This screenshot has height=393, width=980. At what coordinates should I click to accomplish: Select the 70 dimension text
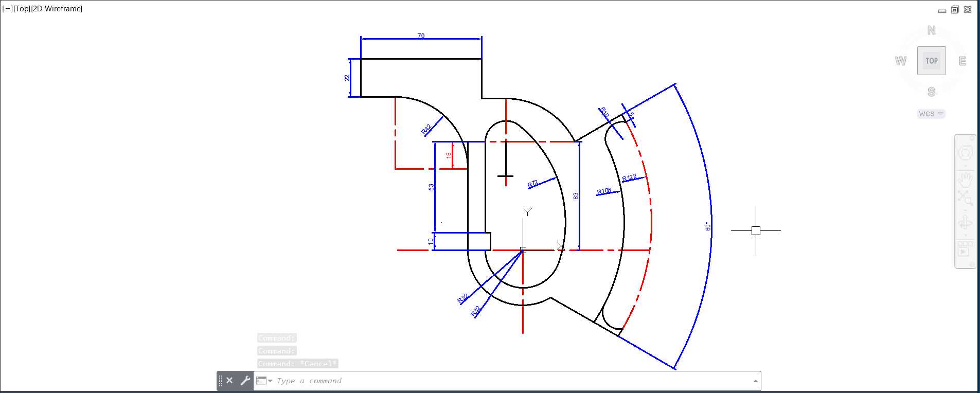coord(421,36)
